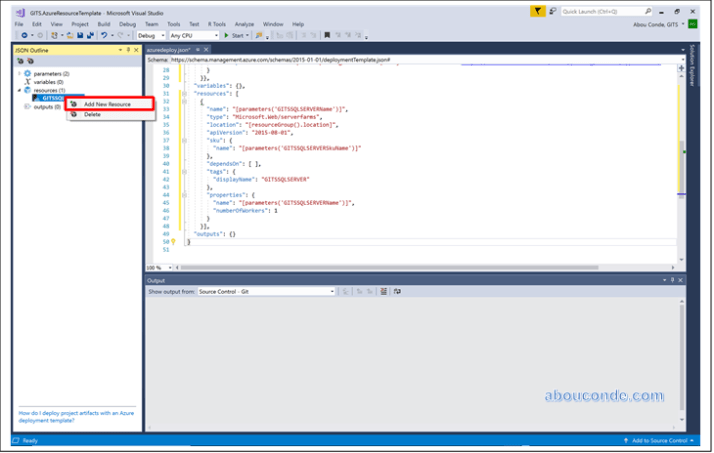
Task: Close the JSON Outline panel
Action: (136, 49)
